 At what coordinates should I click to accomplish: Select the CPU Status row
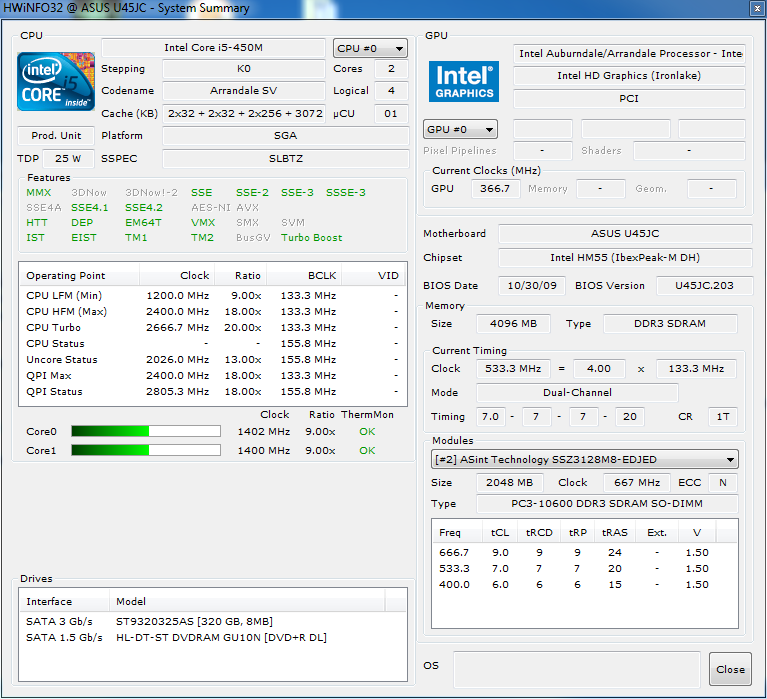tap(213, 343)
